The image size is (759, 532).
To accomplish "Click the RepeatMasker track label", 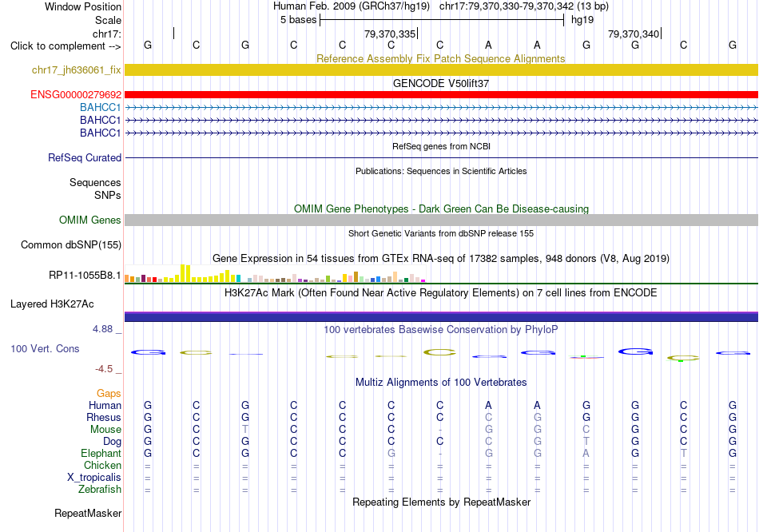I will pos(88,513).
